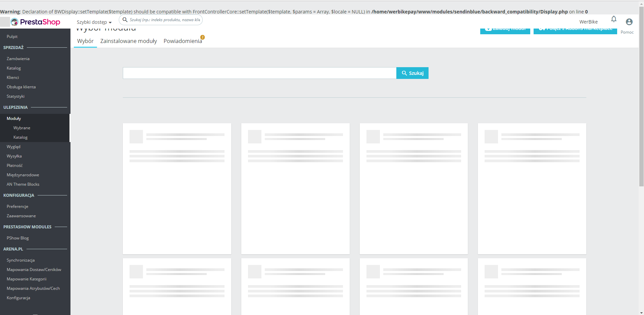The width and height of the screenshot is (644, 315).
Task: Open Moduły in the sidebar
Action: 14,118
